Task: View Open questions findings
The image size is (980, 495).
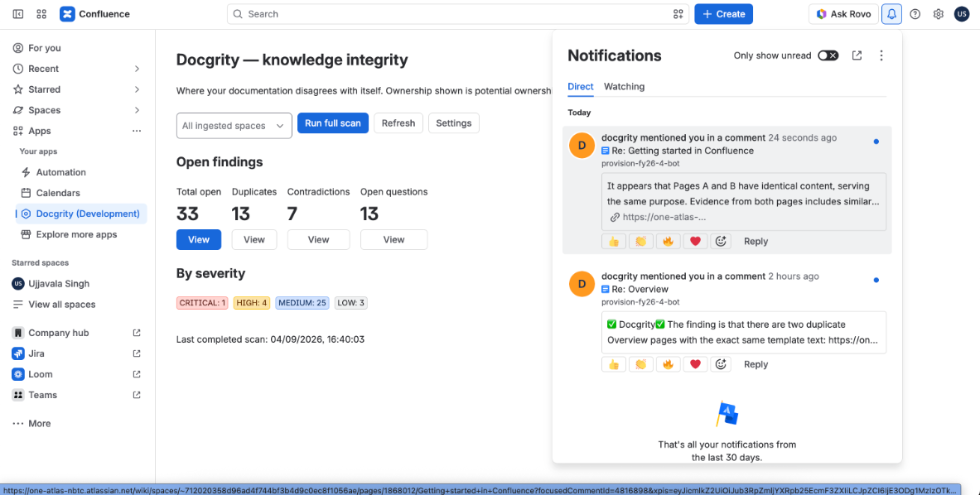Action: tap(393, 240)
